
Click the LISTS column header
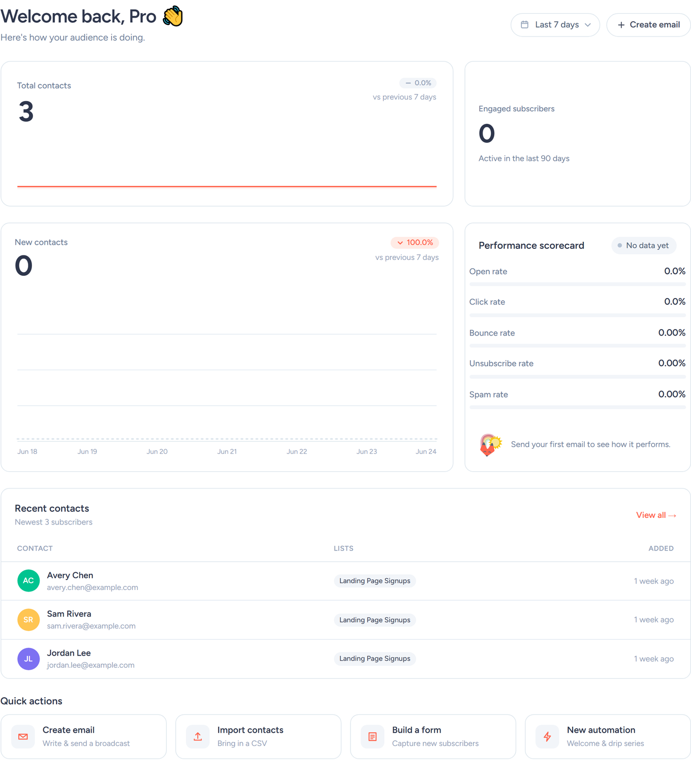[343, 548]
